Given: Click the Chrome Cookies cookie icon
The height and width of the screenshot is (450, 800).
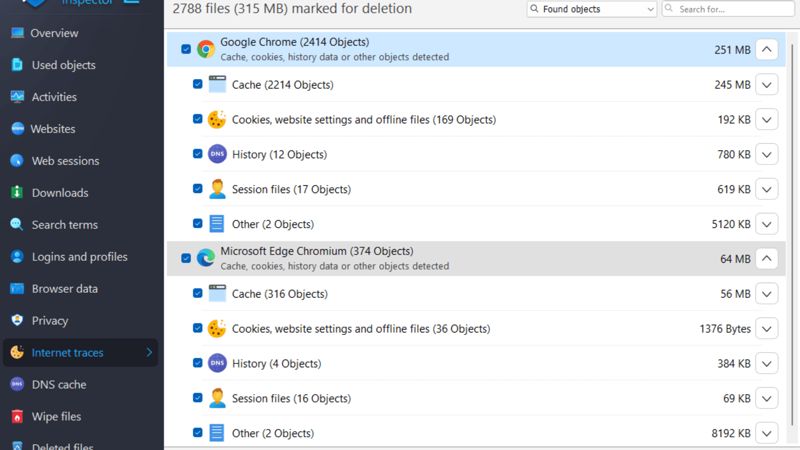Looking at the screenshot, I should [x=217, y=119].
